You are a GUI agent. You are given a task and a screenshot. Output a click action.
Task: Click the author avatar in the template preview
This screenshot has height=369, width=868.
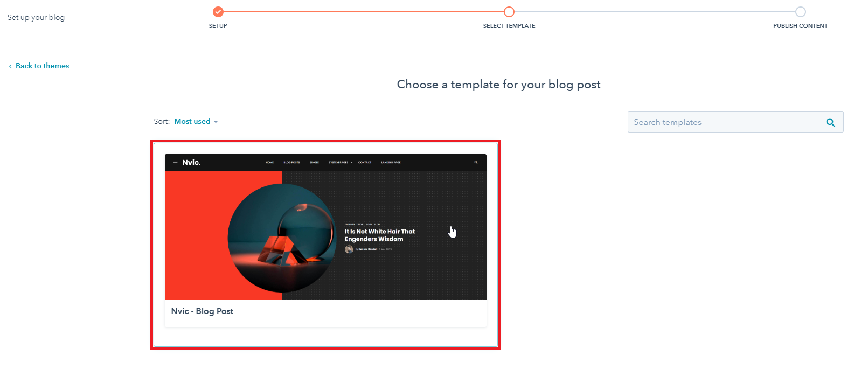click(349, 249)
